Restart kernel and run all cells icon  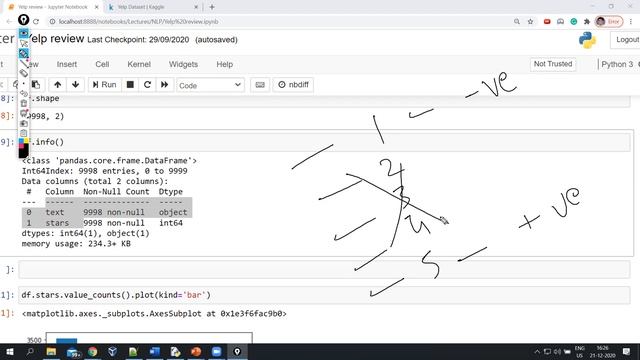(x=164, y=84)
